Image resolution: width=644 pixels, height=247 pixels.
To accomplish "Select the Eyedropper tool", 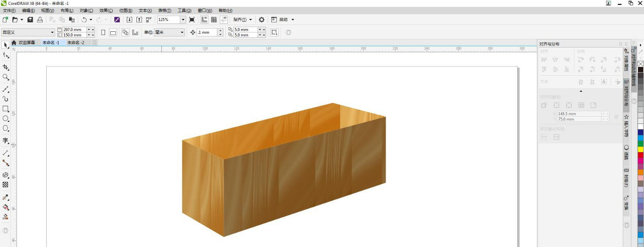I will pyautogui.click(x=6, y=197).
